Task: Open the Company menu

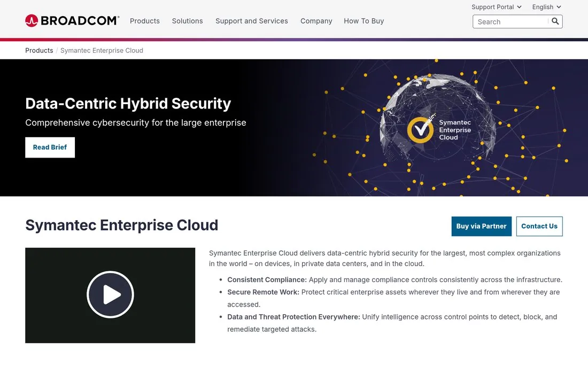Action: pyautogui.click(x=316, y=21)
